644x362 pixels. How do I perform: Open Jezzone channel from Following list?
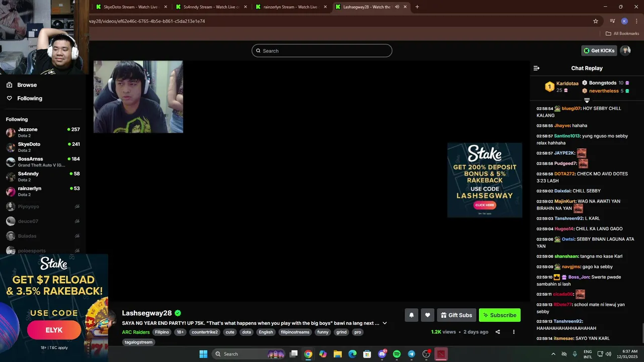click(x=43, y=132)
